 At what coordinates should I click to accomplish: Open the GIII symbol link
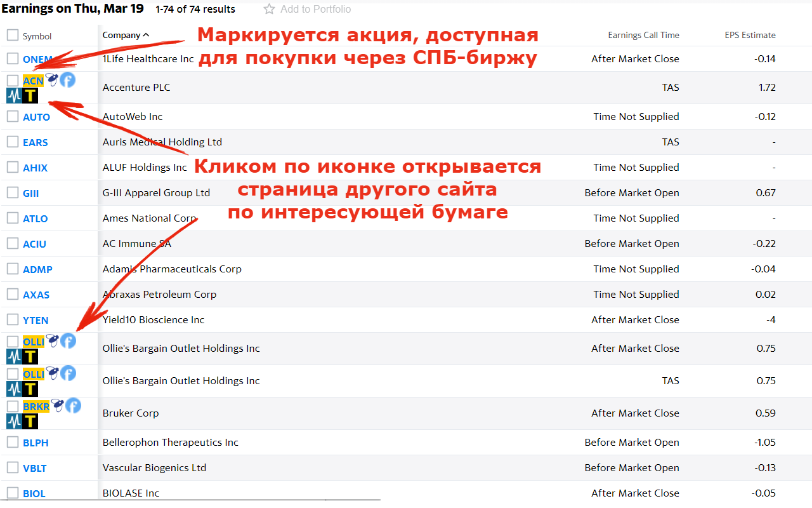[x=31, y=193]
